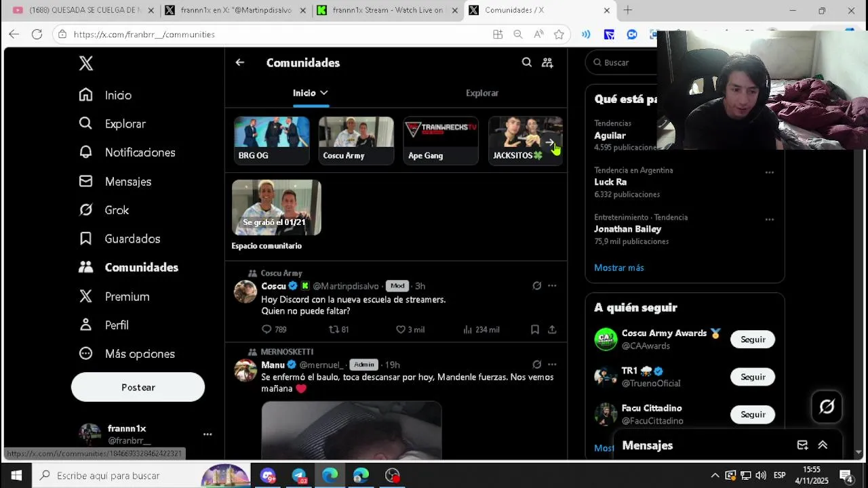Open more options on Manu post

[552, 365]
